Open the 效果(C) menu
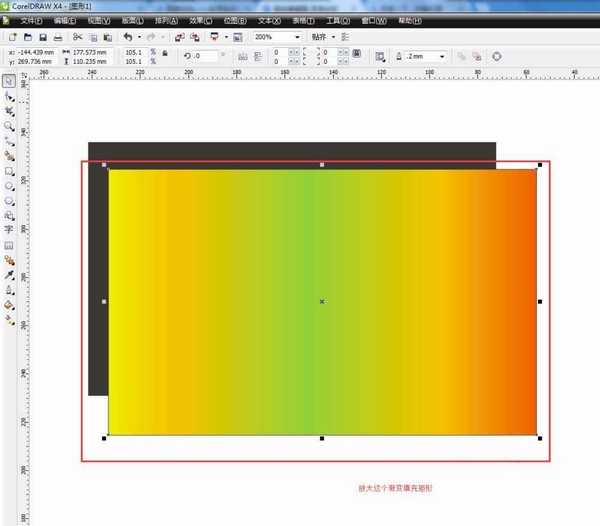This screenshot has height=526, width=600. click(x=201, y=19)
